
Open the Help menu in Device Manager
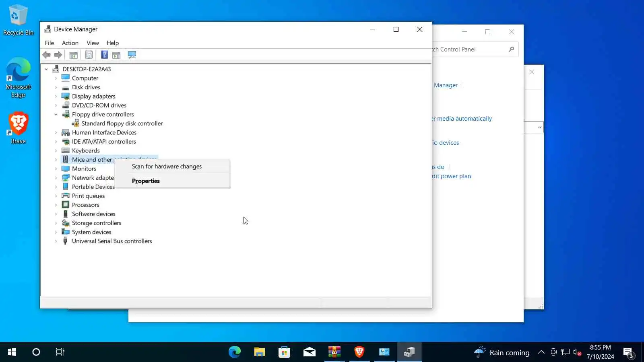pyautogui.click(x=113, y=43)
